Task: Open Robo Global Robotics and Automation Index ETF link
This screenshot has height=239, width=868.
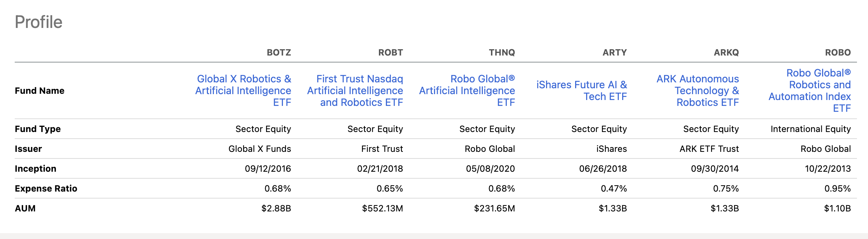Action: (810, 90)
